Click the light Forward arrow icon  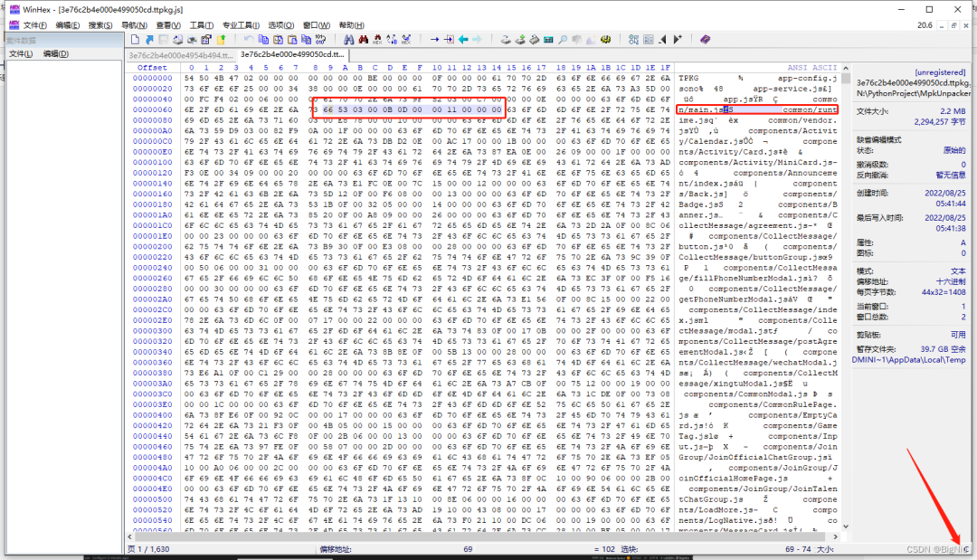click(478, 39)
